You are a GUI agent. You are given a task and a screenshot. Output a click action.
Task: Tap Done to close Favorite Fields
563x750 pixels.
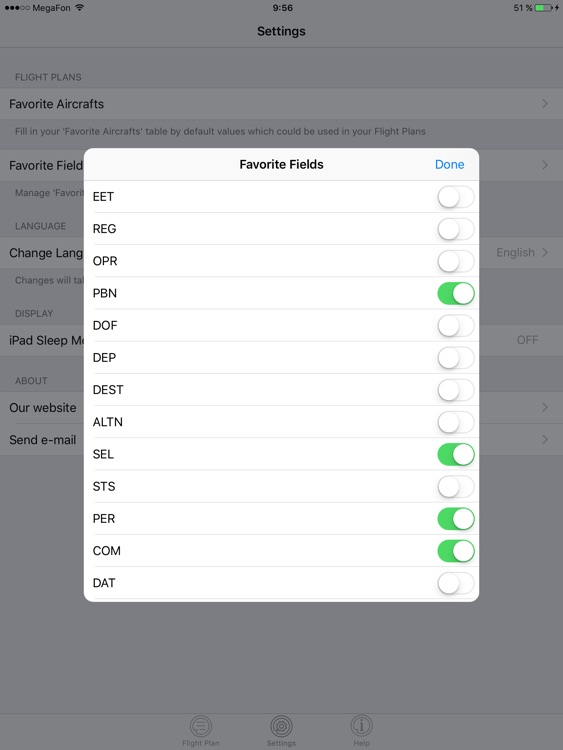click(x=450, y=165)
